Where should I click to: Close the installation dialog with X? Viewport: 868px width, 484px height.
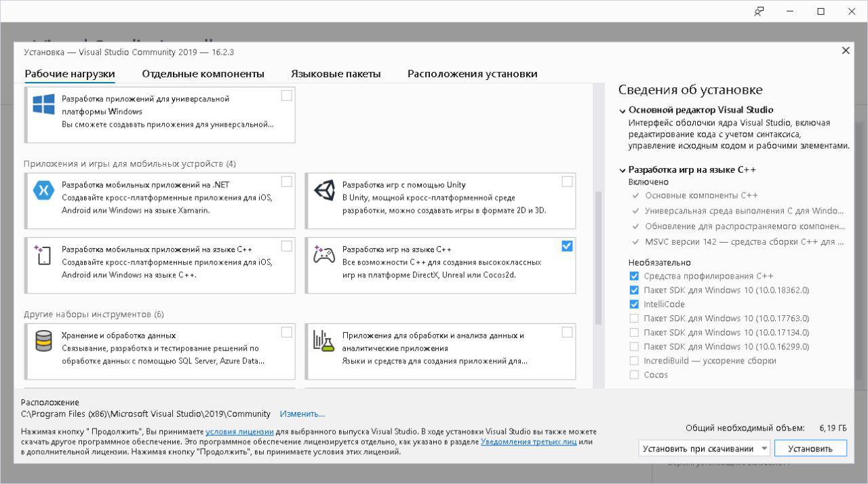tap(845, 51)
